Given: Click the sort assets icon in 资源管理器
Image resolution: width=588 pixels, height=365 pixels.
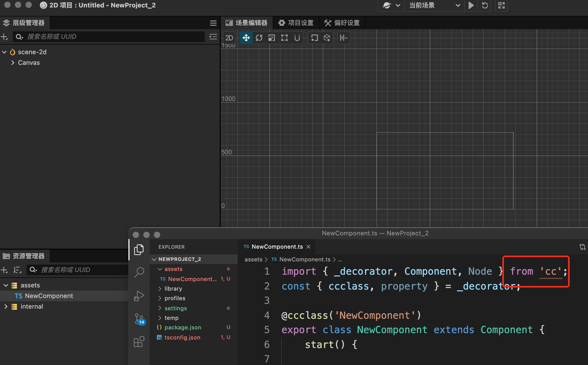Looking at the screenshot, I should pyautogui.click(x=17, y=270).
